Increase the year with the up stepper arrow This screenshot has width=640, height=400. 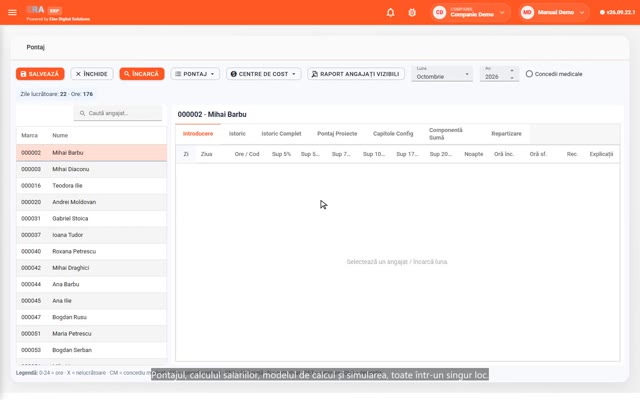pos(512,71)
